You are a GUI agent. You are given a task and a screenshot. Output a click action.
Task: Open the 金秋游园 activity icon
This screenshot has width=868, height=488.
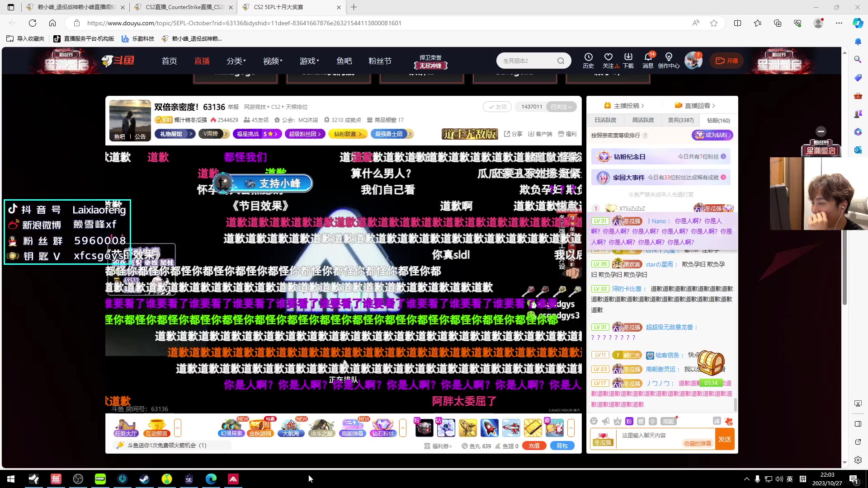(x=260, y=427)
